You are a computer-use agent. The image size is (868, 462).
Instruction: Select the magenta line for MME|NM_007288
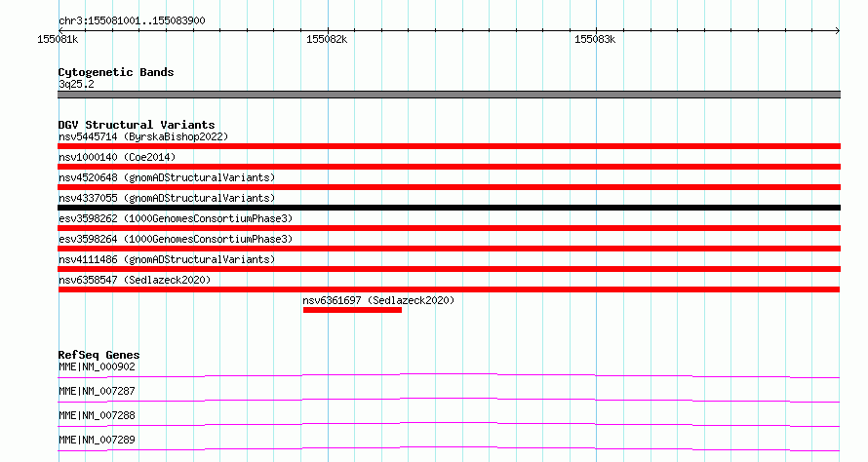tap(449, 424)
